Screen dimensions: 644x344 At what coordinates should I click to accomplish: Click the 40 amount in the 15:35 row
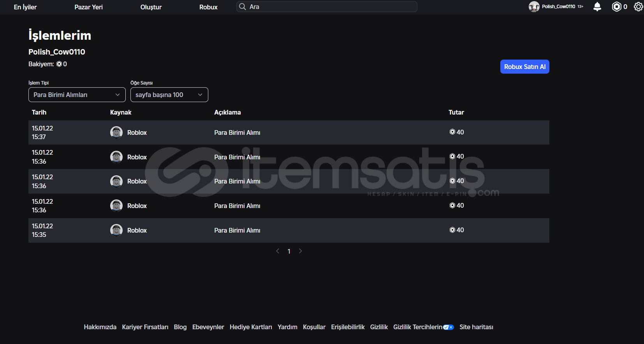[460, 230]
